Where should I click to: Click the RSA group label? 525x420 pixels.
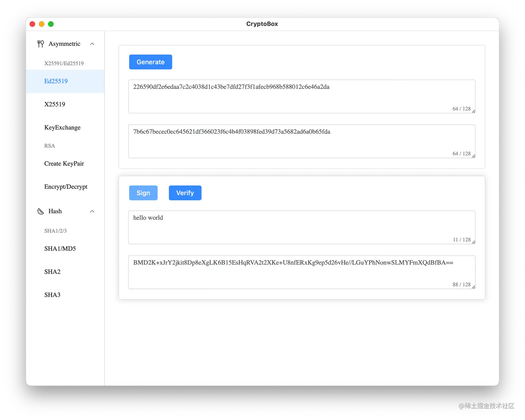(50, 146)
